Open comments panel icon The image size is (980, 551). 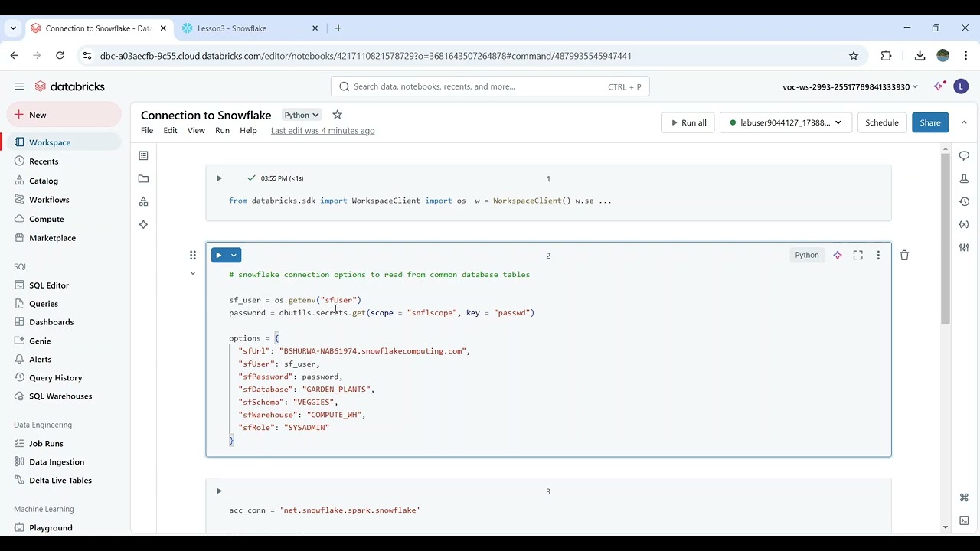964,155
